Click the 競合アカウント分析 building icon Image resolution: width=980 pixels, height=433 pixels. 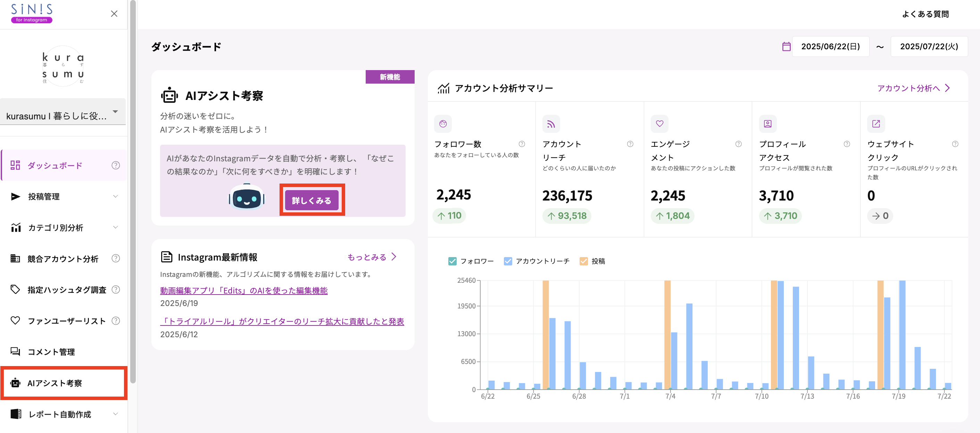point(15,258)
